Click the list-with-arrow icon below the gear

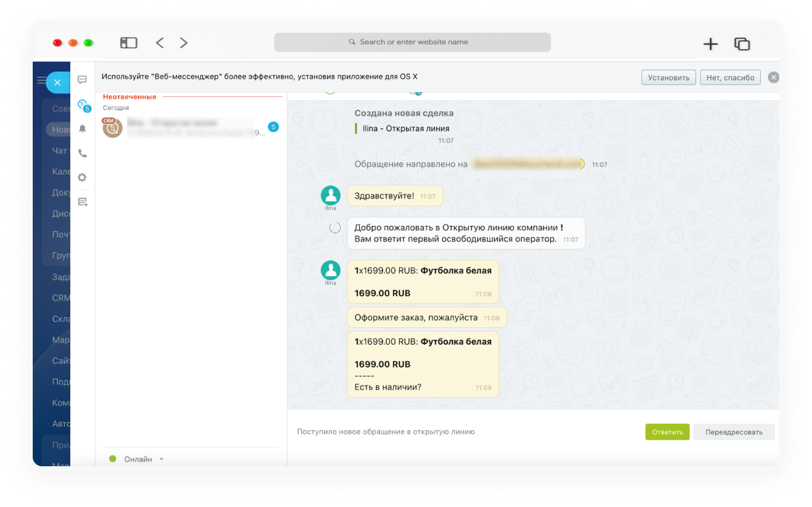(82, 202)
